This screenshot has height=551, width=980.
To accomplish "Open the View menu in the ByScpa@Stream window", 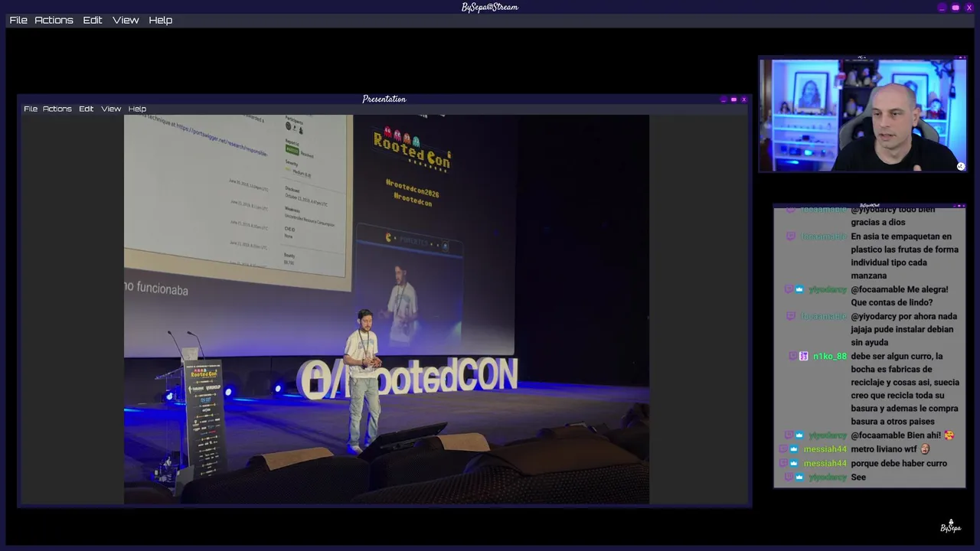I will click(x=126, y=20).
